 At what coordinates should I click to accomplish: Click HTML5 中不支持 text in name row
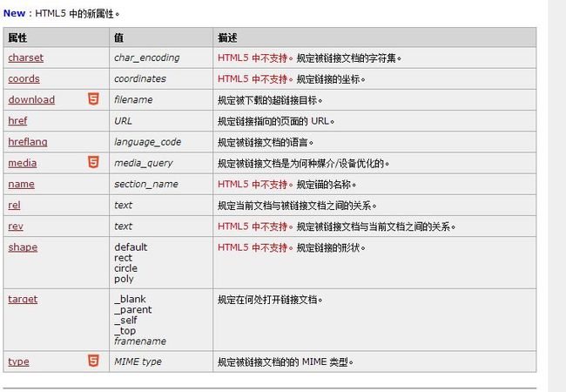point(255,185)
